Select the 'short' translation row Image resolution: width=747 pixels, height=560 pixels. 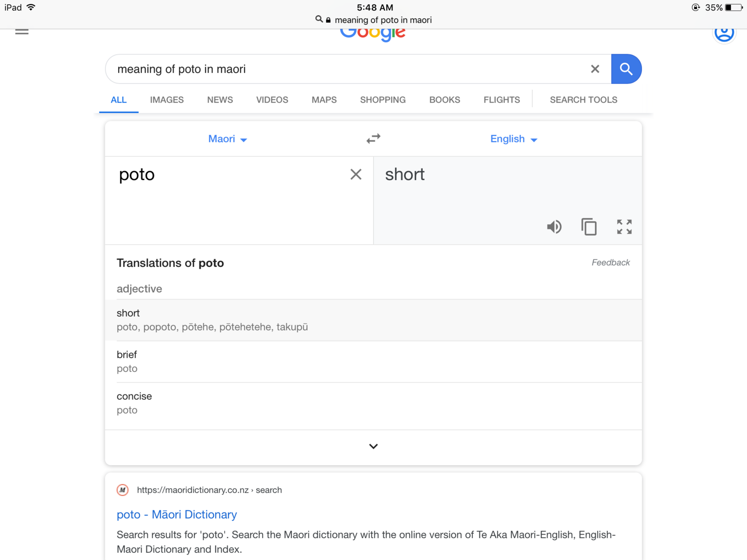(373, 320)
